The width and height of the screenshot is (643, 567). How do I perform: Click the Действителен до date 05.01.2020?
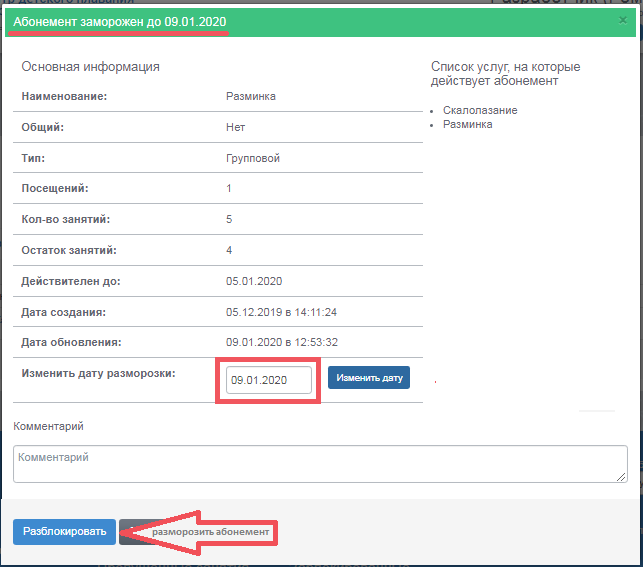(x=254, y=281)
